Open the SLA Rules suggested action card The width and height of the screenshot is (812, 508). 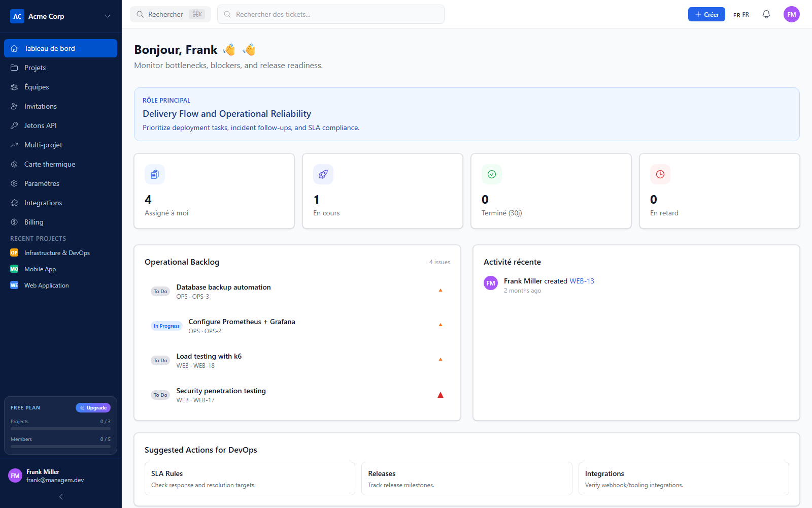tap(250, 479)
